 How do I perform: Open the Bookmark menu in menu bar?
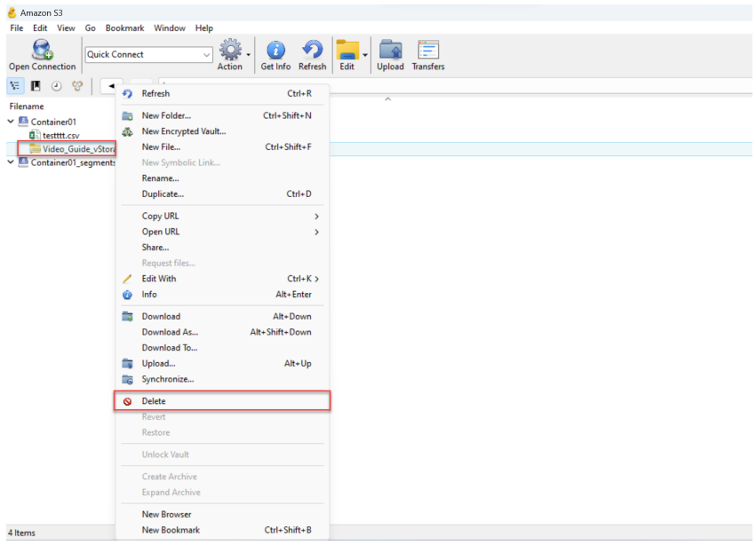tap(124, 28)
